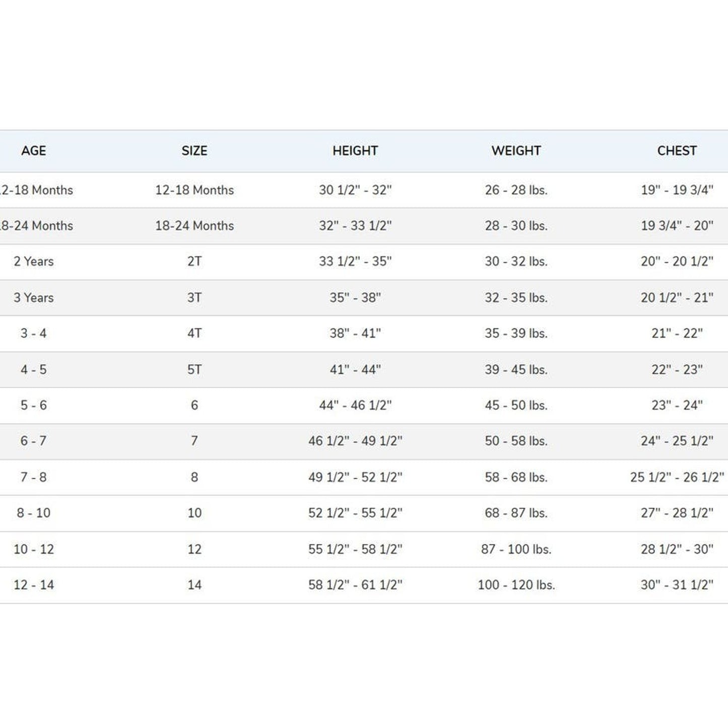The width and height of the screenshot is (728, 728).
Task: Click the SIZE column header
Action: point(194,151)
